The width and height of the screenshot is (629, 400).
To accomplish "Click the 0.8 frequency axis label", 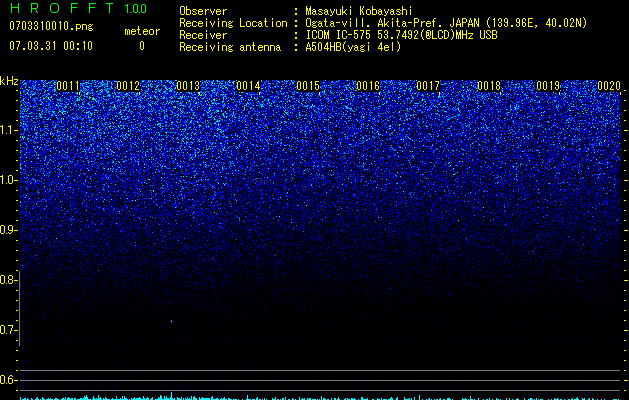I will tap(8, 280).
